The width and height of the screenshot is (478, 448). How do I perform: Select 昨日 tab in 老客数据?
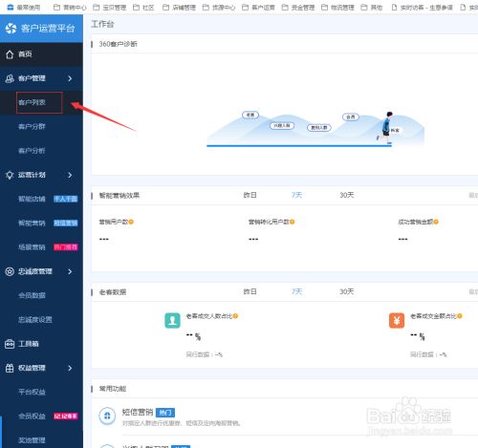click(250, 291)
